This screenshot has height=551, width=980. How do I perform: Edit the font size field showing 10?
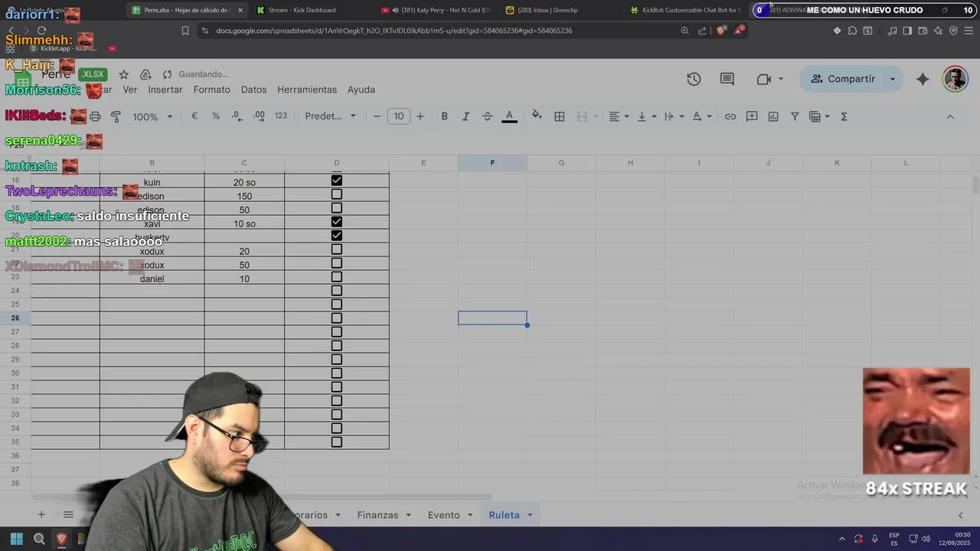[x=398, y=116]
